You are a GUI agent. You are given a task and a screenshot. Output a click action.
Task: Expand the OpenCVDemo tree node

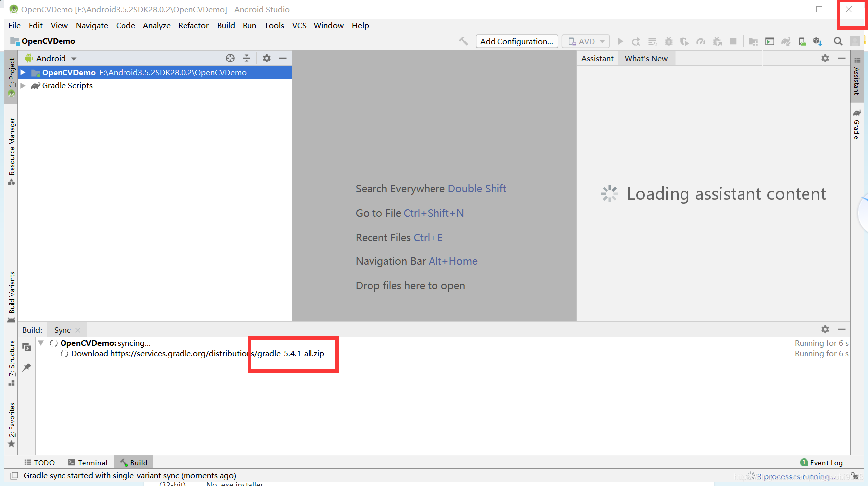(x=23, y=72)
